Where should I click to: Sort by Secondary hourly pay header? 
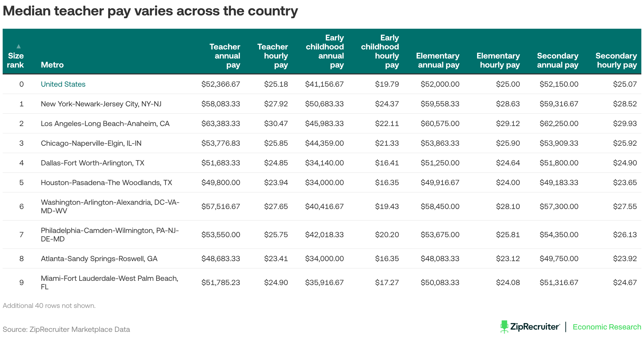[616, 60]
